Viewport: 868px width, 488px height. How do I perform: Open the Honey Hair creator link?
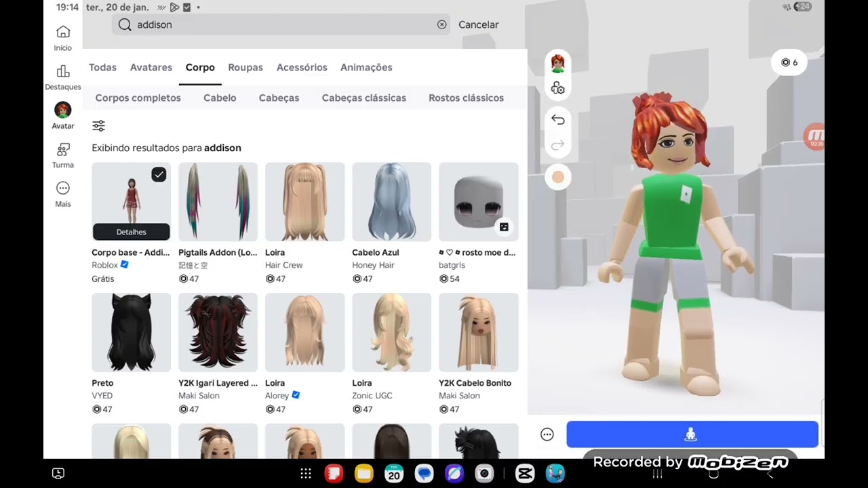point(373,265)
